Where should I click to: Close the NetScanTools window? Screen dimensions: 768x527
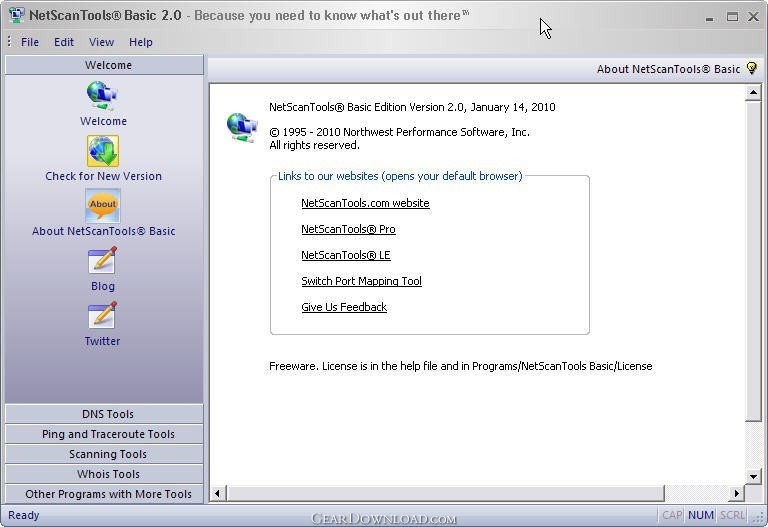(x=753, y=17)
